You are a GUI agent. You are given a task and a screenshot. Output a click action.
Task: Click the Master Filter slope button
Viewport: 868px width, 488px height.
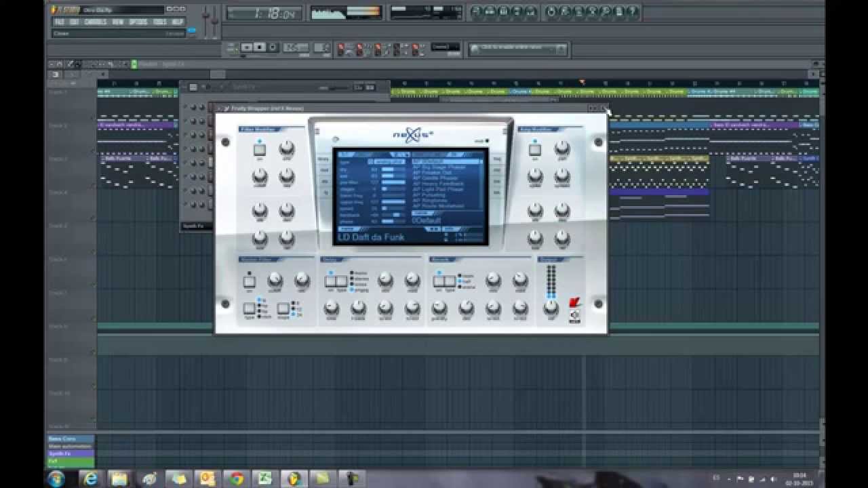(283, 308)
